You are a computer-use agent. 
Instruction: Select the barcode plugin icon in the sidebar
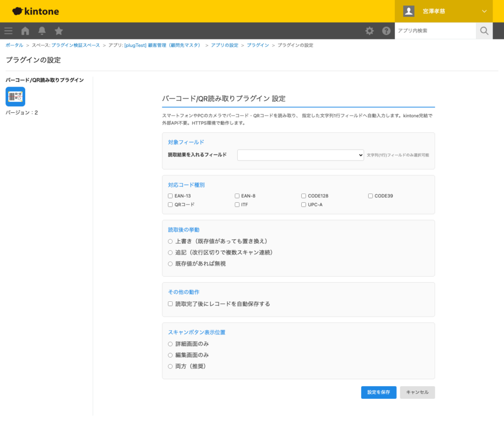pyautogui.click(x=15, y=97)
